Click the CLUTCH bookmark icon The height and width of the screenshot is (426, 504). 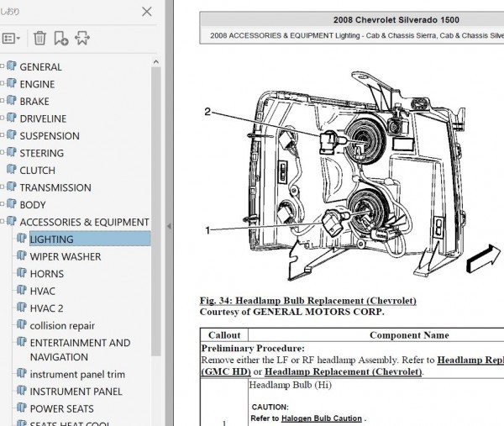coord(11,170)
